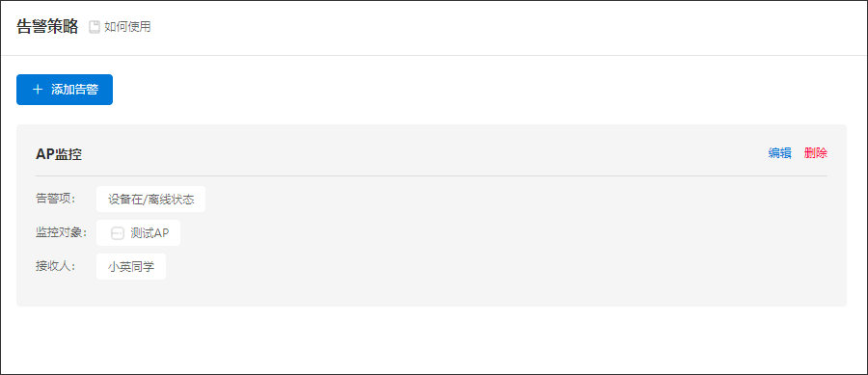Open the 如何使用 help link
The height and width of the screenshot is (375, 868).
pos(127,27)
